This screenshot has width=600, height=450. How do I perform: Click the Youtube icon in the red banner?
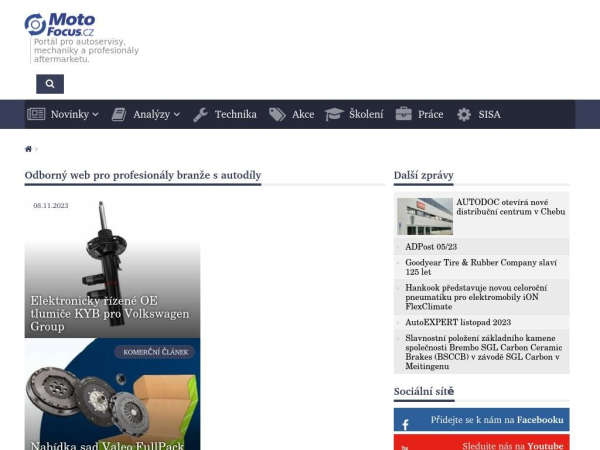(x=405, y=447)
